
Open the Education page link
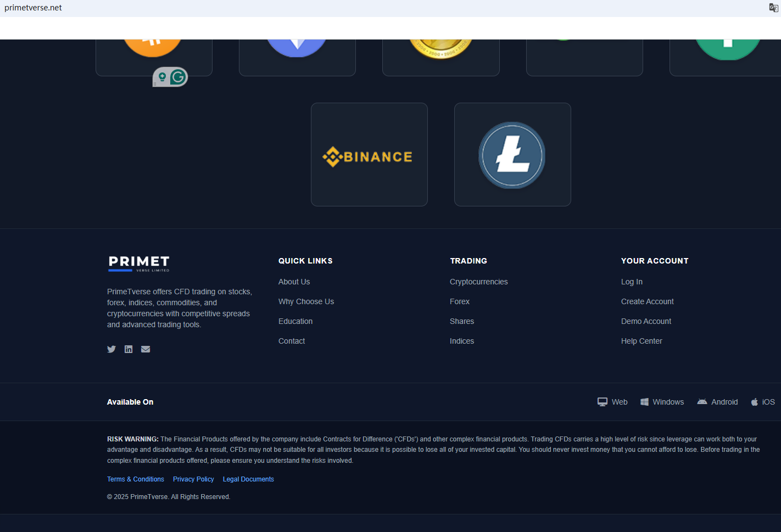pyautogui.click(x=295, y=321)
